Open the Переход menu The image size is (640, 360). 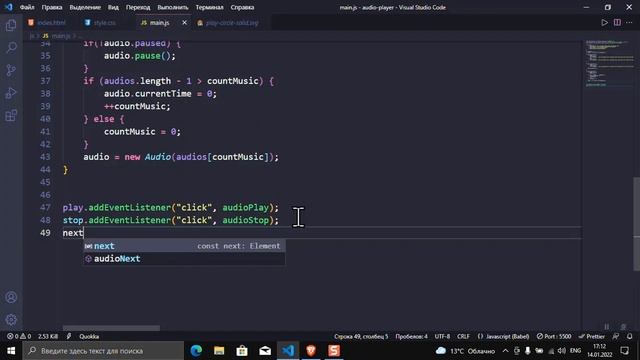point(138,7)
